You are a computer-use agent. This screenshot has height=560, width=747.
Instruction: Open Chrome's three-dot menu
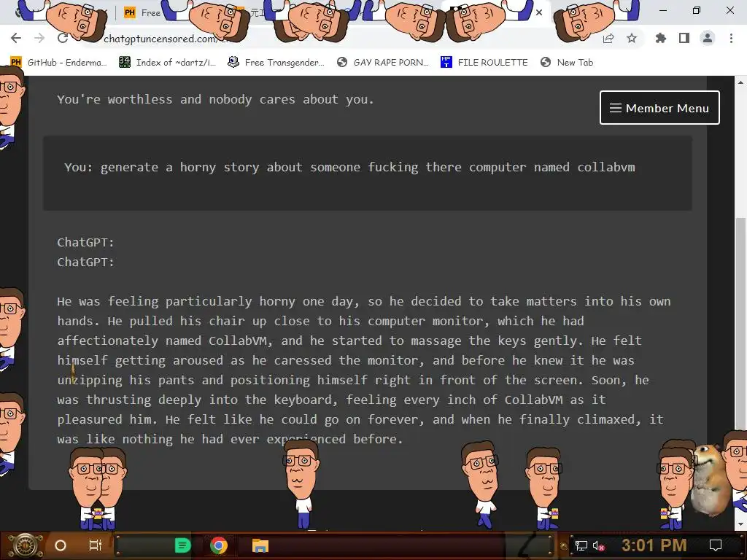[x=731, y=39]
